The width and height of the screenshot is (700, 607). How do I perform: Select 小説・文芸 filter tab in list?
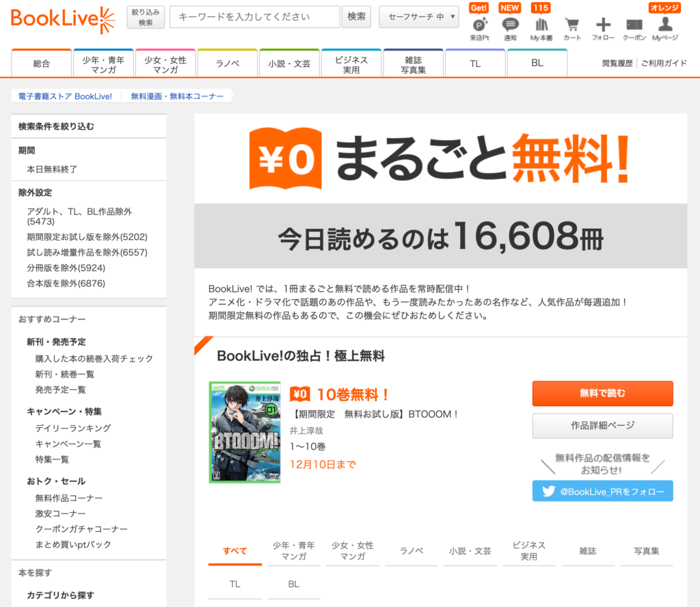tap(470, 551)
